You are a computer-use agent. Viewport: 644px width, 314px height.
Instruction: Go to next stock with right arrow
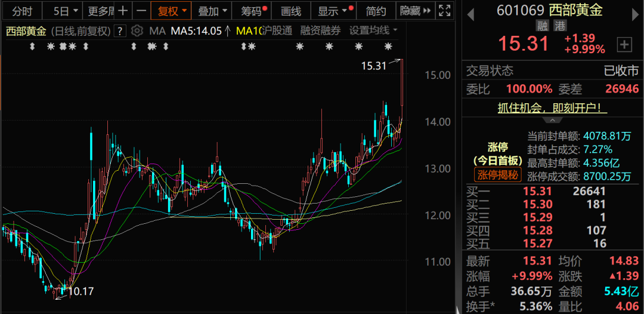click(633, 11)
